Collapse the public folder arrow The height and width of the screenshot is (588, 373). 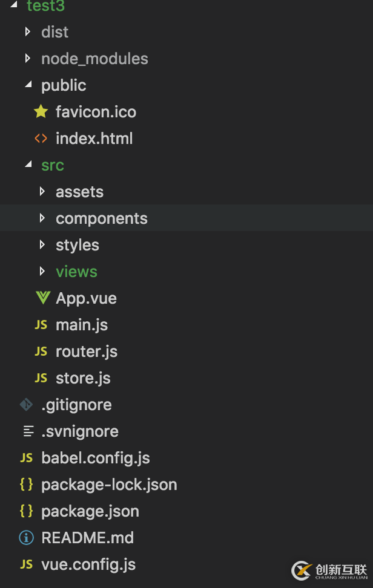[x=28, y=85]
